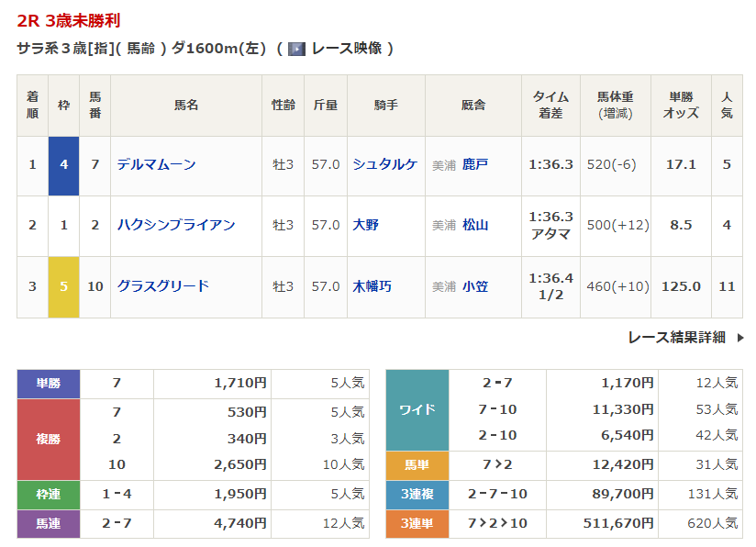This screenshot has width=756, height=547.
Task: Open trainer 小笠 stable page
Action: pyautogui.click(x=474, y=286)
